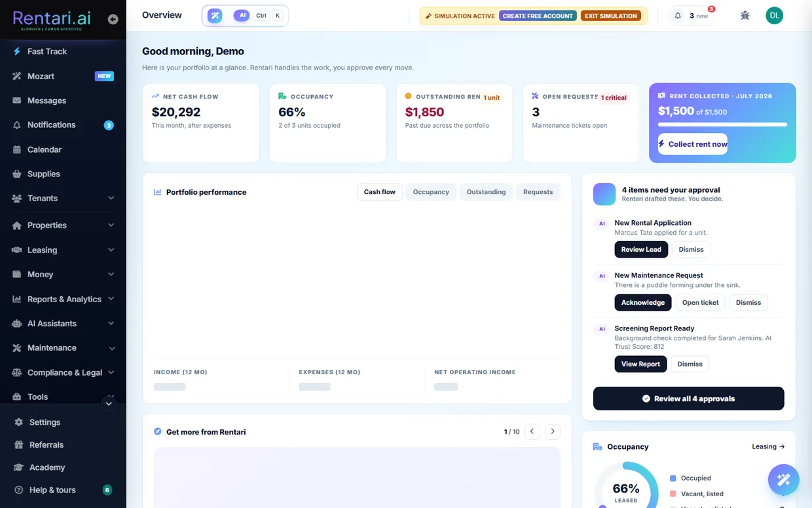Click the Referrals gift icon

point(18,444)
